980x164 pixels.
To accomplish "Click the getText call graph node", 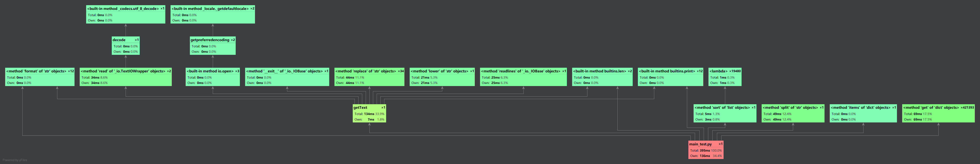I will point(369,113).
